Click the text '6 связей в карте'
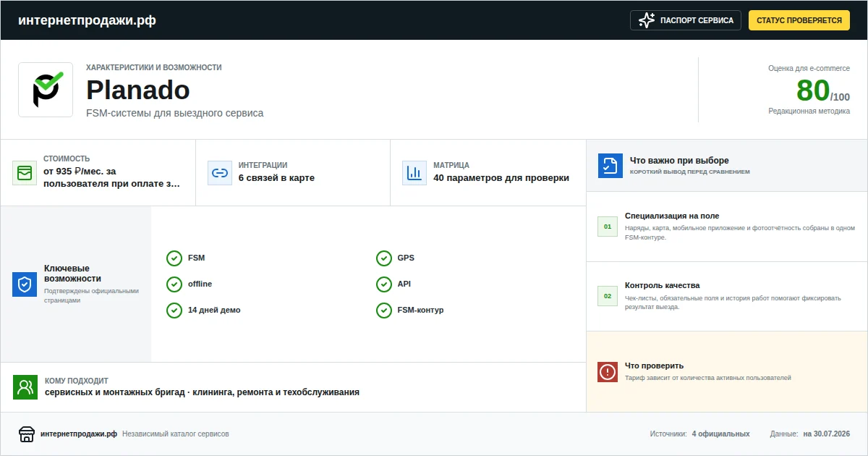 coord(276,178)
